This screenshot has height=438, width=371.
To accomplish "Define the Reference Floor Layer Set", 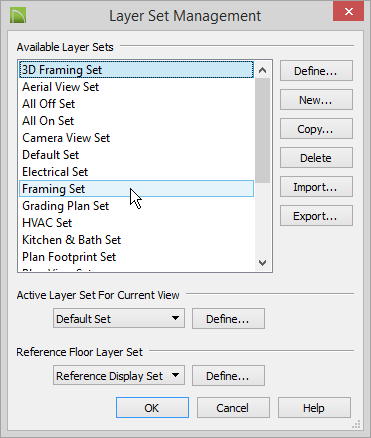I will click(x=228, y=376).
